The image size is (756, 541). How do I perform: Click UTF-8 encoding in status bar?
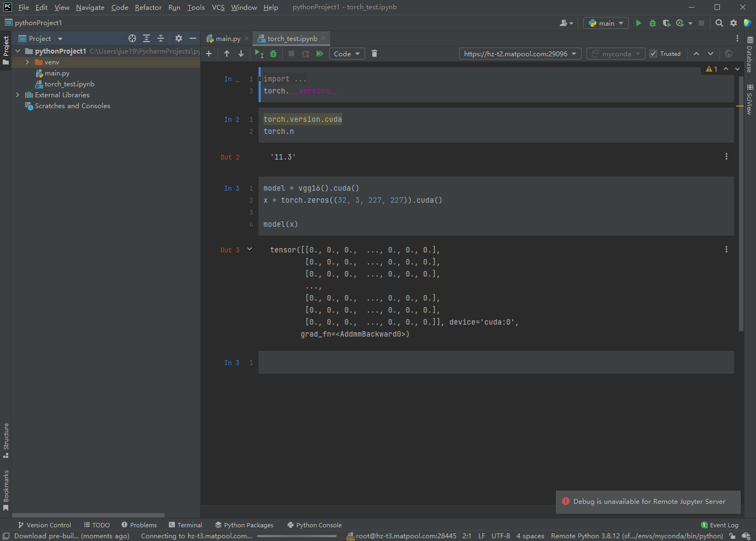tap(501, 536)
